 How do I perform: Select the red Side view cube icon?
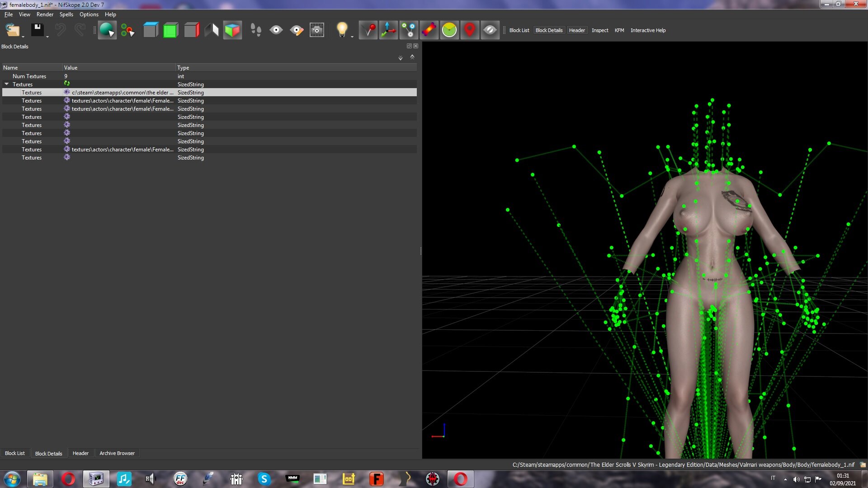pyautogui.click(x=191, y=30)
